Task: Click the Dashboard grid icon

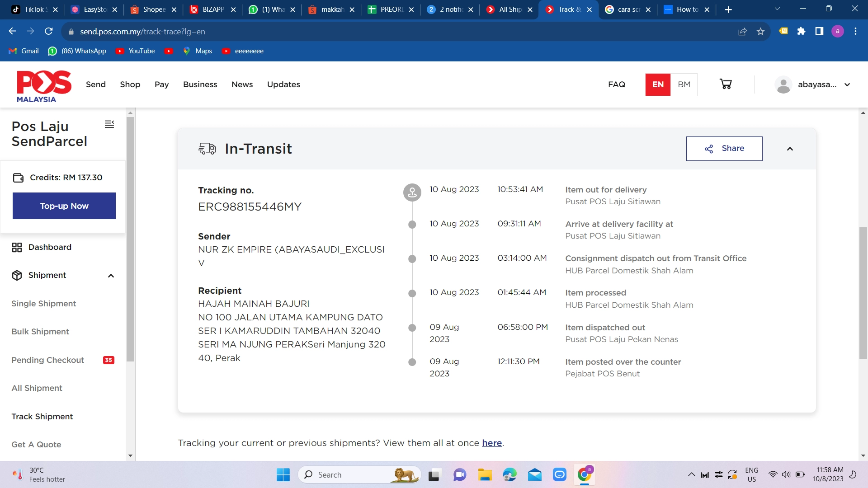Action: (17, 247)
